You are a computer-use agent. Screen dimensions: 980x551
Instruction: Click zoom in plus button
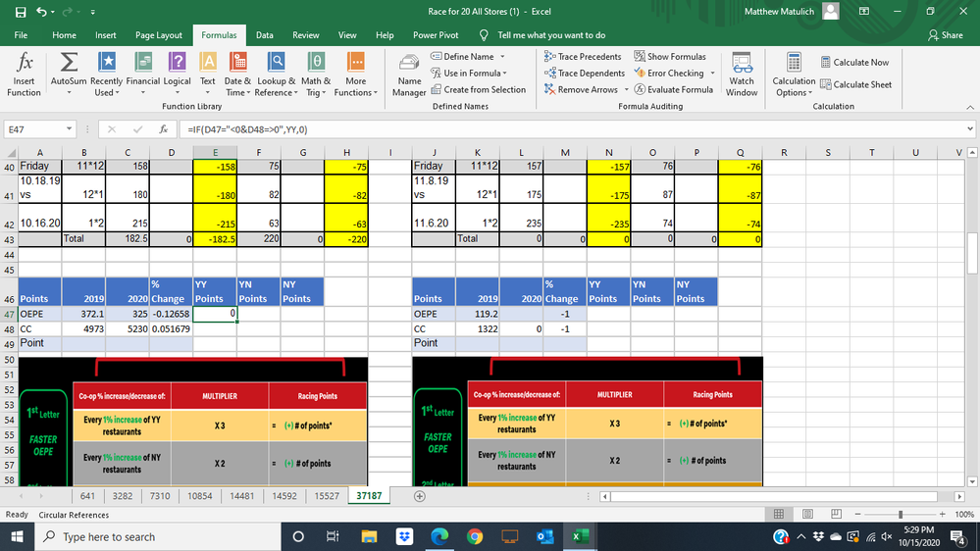coord(942,514)
